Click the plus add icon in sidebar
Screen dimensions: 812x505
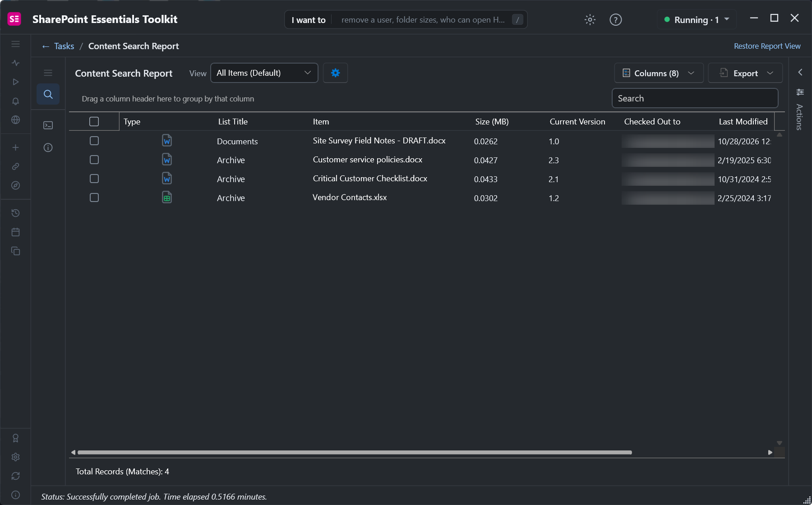15,147
